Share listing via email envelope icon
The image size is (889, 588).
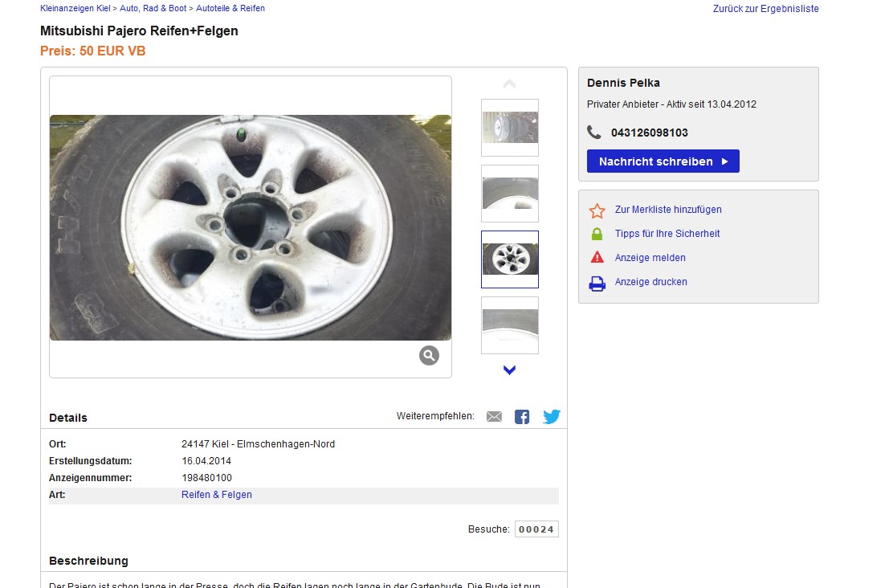point(494,416)
